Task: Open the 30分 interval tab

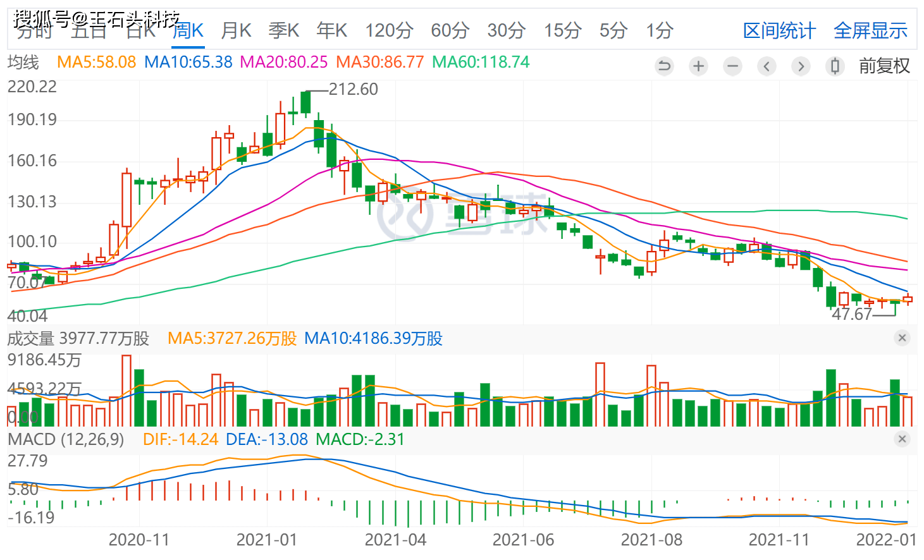Action: (x=506, y=30)
